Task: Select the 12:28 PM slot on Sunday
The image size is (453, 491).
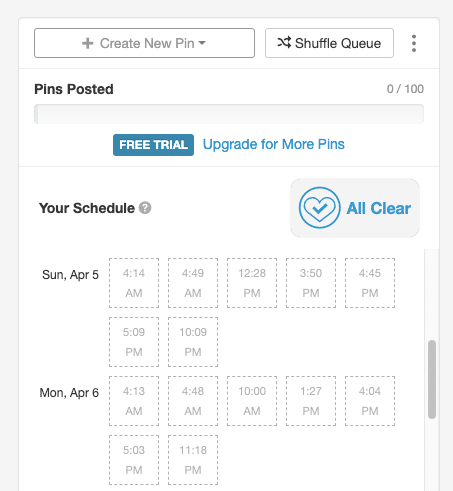Action: 252,283
